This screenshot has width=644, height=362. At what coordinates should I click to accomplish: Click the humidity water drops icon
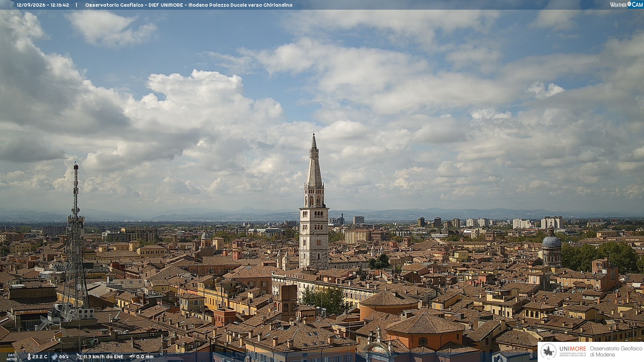[x=54, y=357]
